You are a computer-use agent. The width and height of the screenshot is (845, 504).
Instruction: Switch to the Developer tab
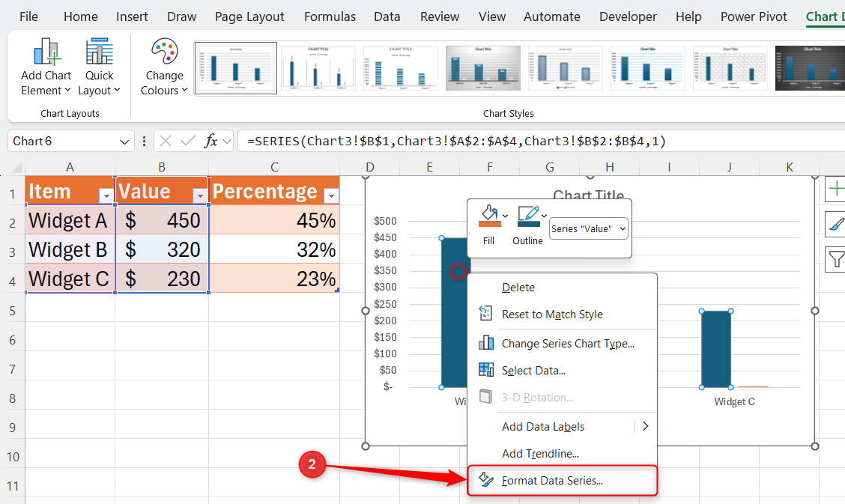pos(628,16)
